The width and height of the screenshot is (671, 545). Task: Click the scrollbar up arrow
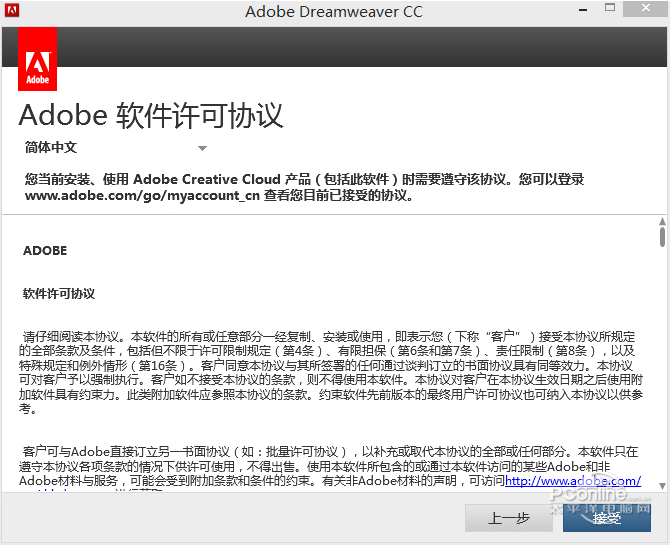pyautogui.click(x=661, y=221)
